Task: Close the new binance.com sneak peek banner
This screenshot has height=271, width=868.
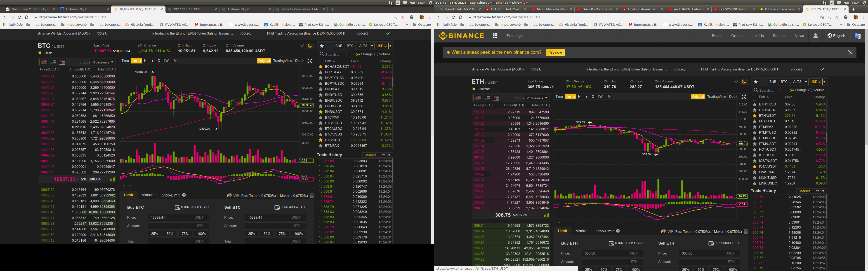Action: 850,52
